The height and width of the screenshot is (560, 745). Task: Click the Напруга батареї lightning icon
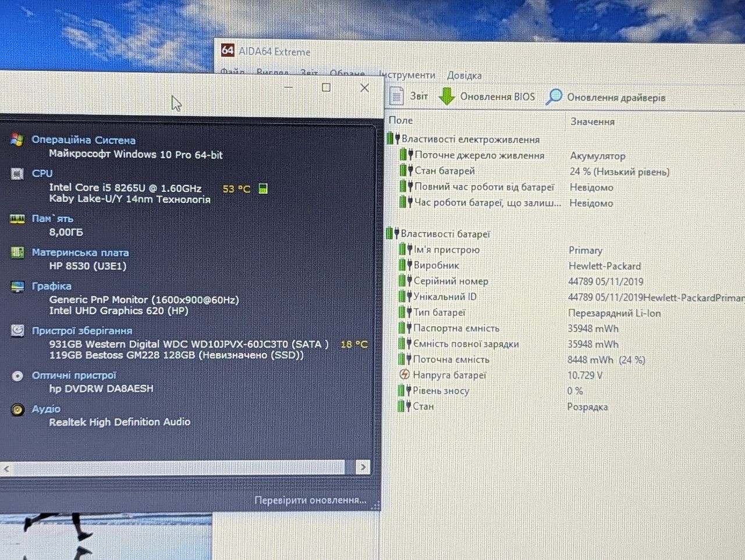405,375
